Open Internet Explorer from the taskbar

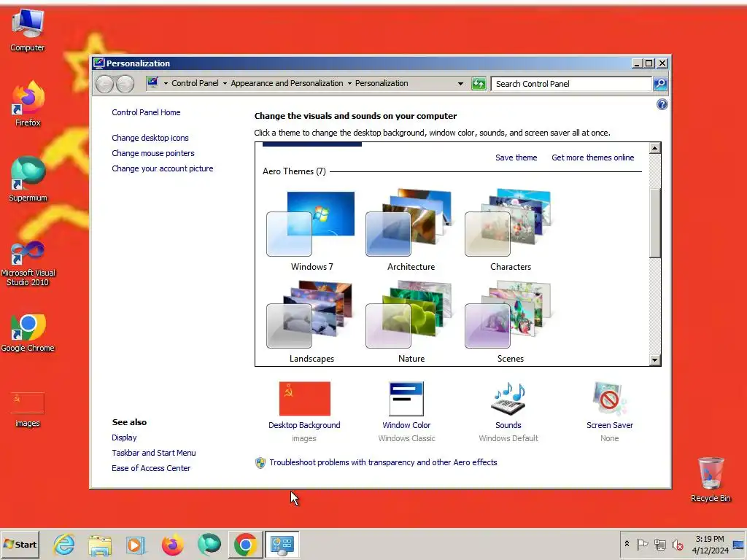pyautogui.click(x=64, y=544)
